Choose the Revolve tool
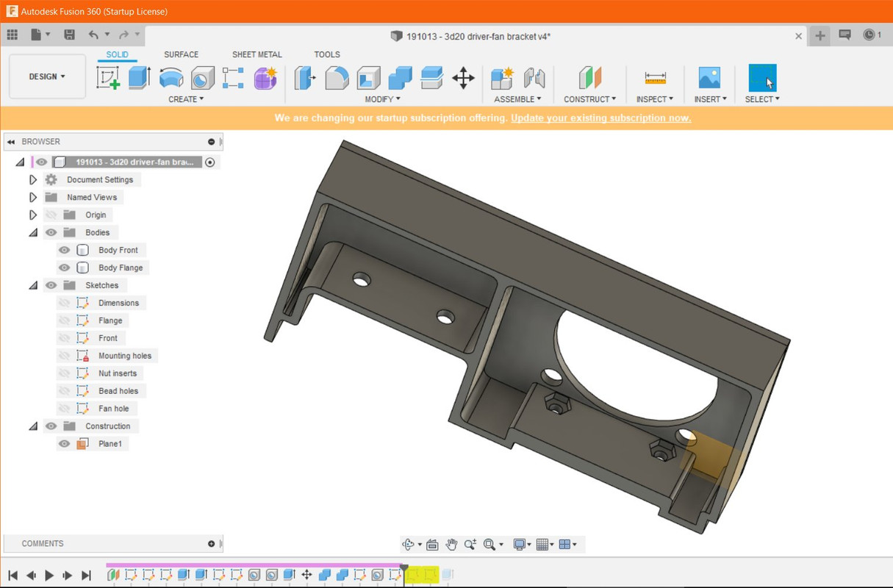The height and width of the screenshot is (588, 893). [x=171, y=78]
